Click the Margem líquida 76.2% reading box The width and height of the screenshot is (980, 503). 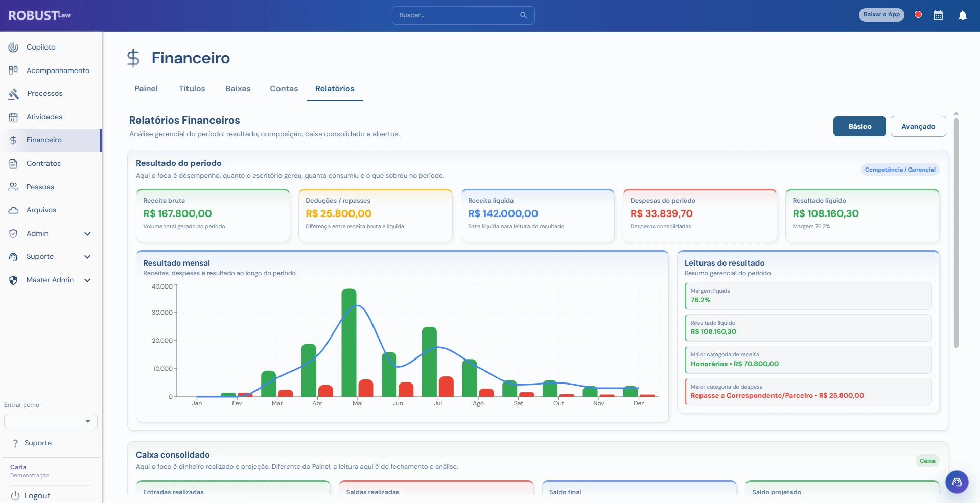pyautogui.click(x=808, y=296)
